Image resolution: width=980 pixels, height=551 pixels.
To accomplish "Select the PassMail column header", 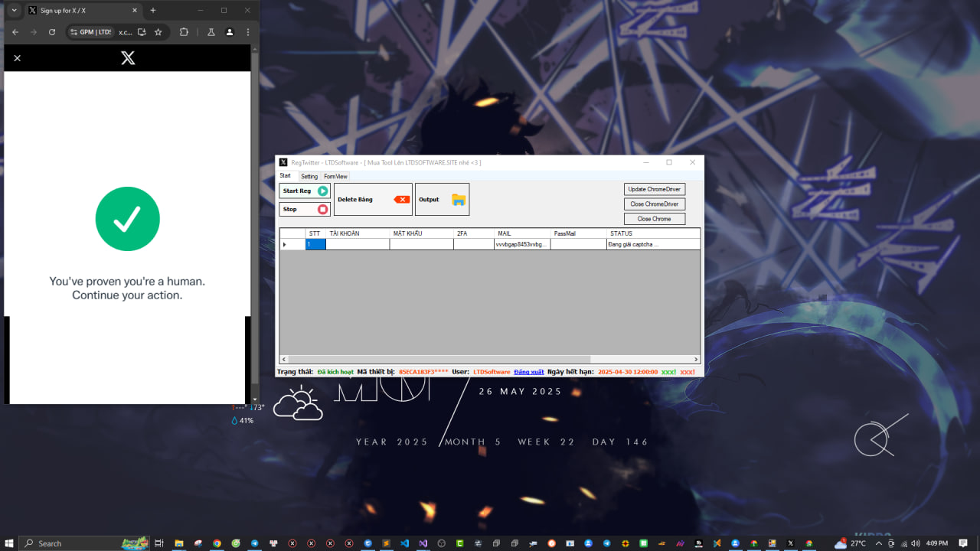I will pyautogui.click(x=578, y=233).
